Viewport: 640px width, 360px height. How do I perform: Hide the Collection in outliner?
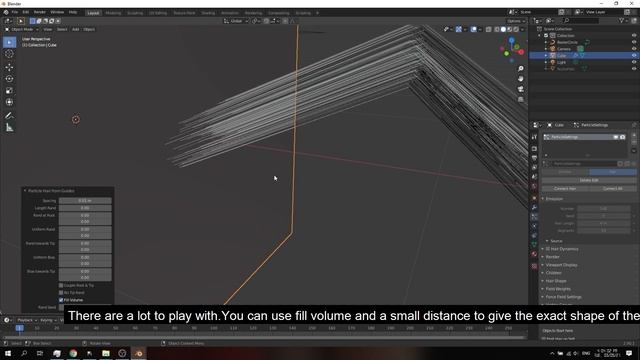634,36
